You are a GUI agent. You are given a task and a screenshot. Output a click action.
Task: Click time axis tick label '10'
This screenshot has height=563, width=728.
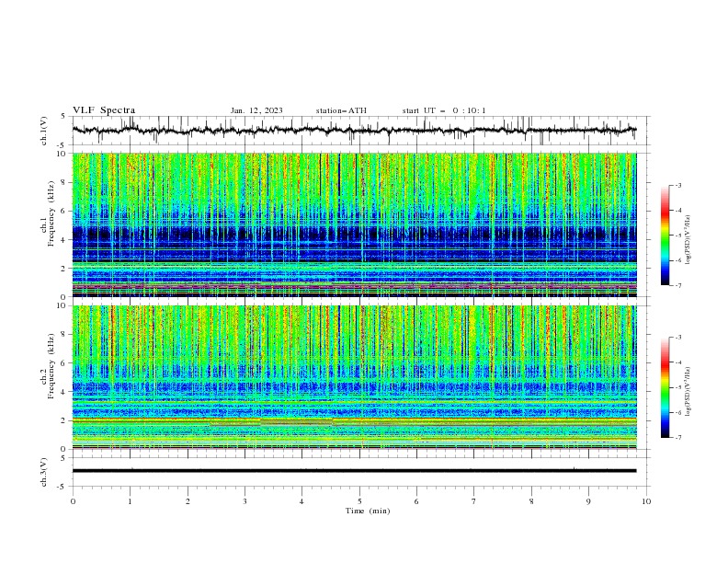(646, 501)
